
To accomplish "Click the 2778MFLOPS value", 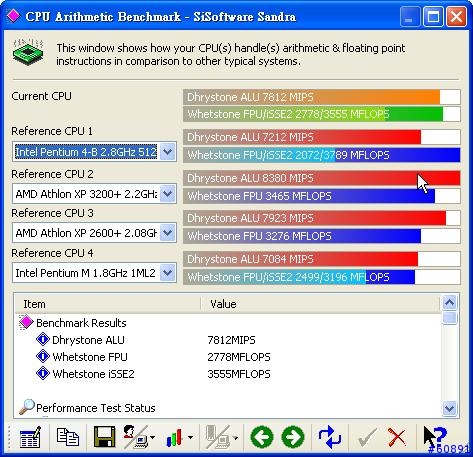I will coord(239,357).
